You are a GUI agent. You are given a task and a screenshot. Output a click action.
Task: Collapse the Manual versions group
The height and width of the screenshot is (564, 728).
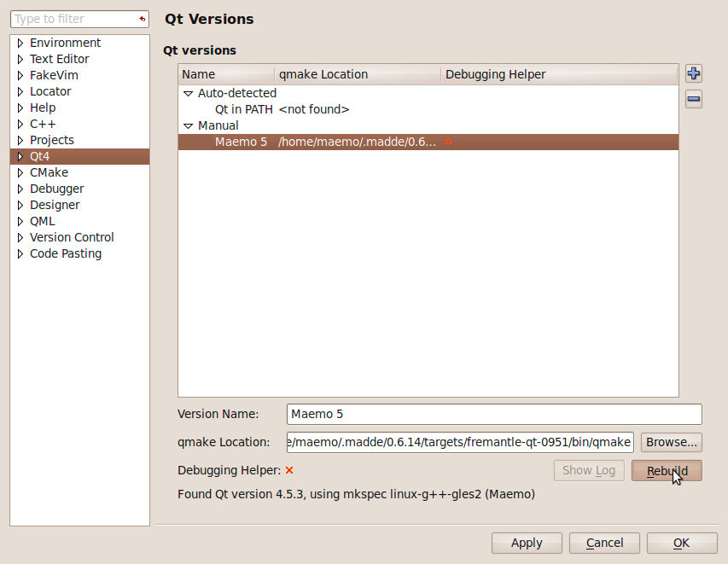(188, 125)
